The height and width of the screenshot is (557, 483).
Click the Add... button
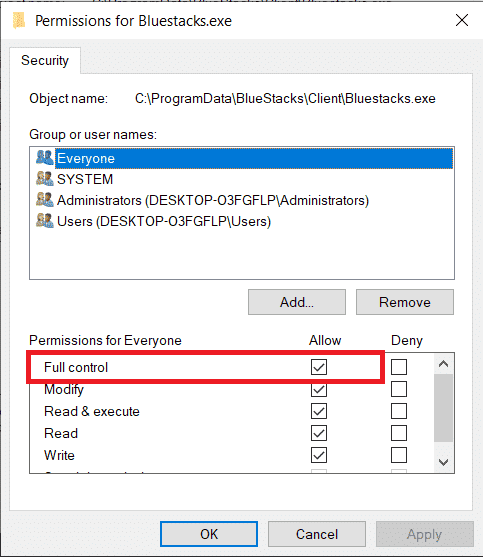(x=297, y=302)
